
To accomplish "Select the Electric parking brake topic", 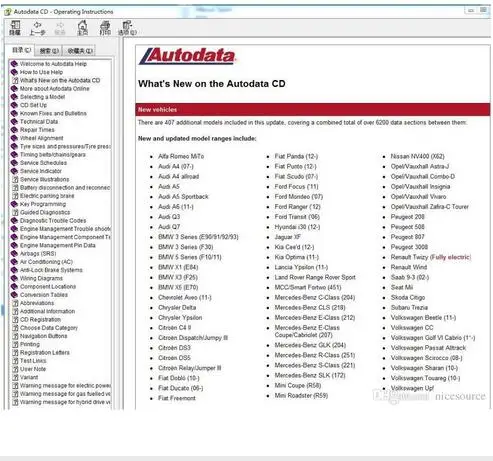I will pos(47,196).
